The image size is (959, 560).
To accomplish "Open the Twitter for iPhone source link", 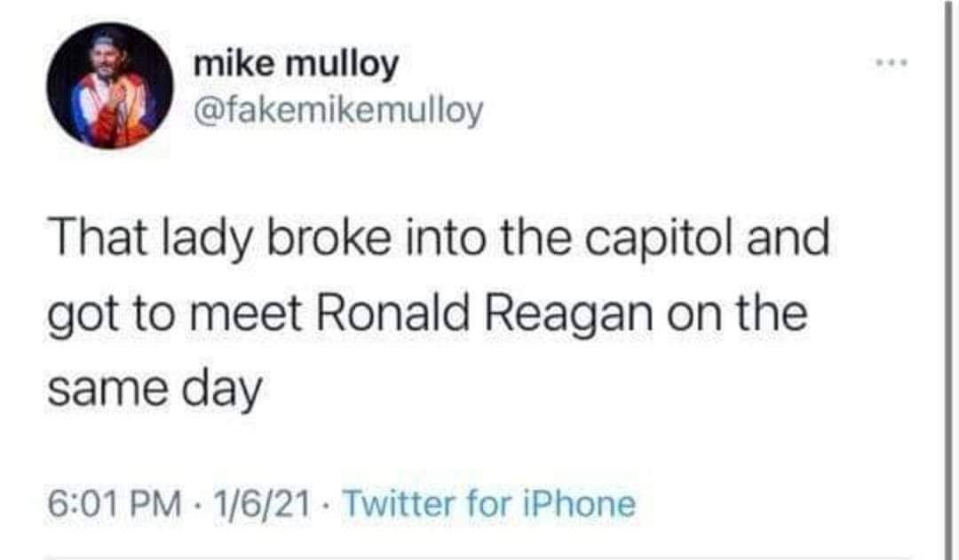I will click(488, 504).
